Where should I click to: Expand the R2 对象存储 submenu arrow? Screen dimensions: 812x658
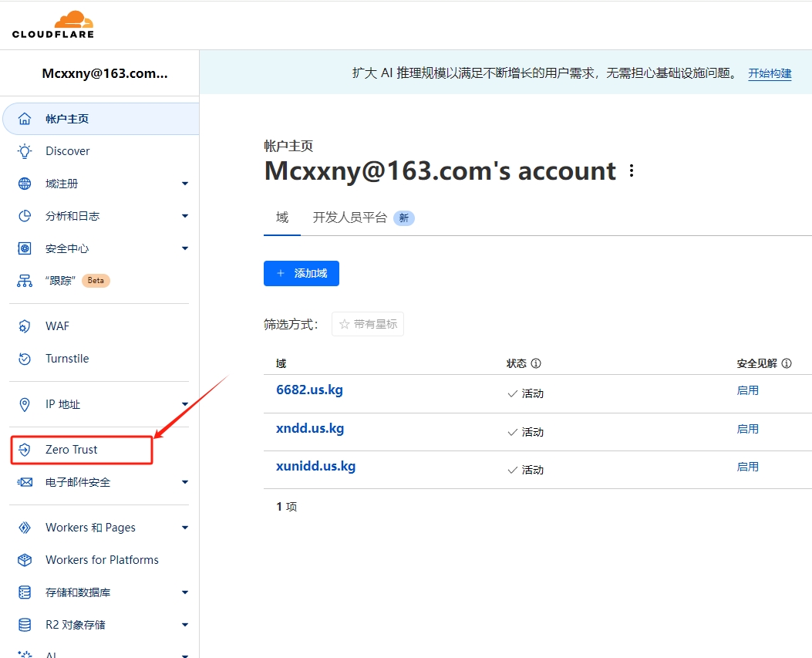(x=185, y=625)
